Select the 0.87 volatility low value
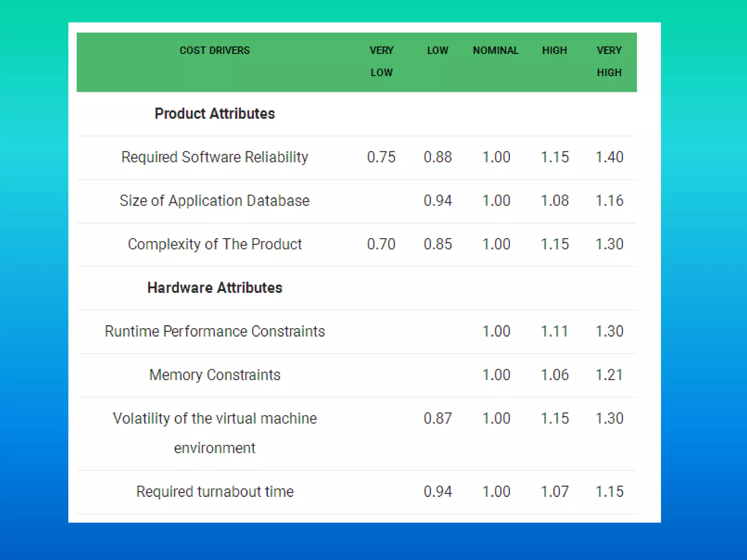 438,418
